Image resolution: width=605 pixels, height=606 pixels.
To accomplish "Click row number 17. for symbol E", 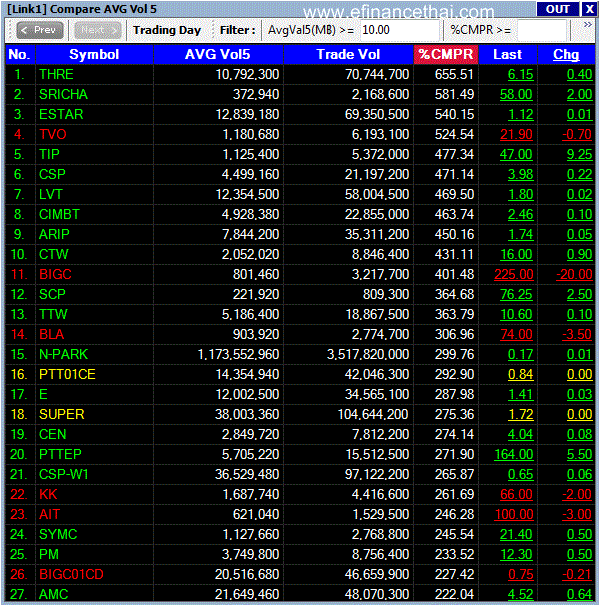I will coord(18,394).
